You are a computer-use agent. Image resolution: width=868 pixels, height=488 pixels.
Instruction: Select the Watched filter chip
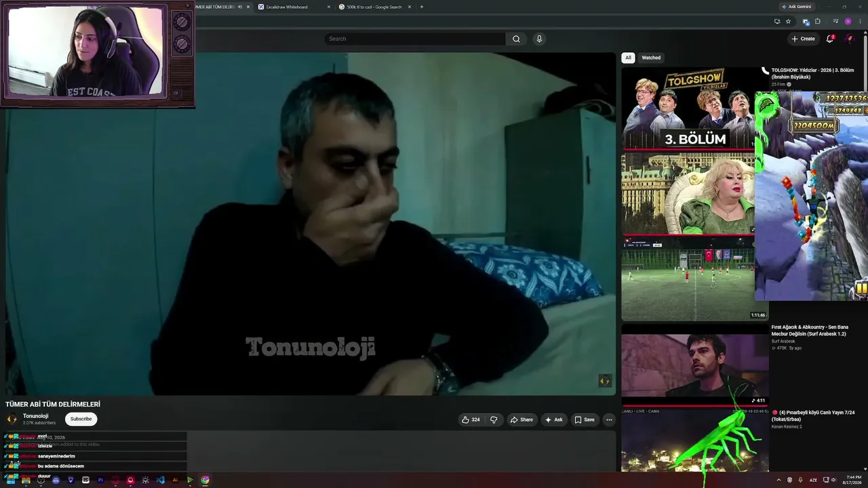(x=651, y=58)
